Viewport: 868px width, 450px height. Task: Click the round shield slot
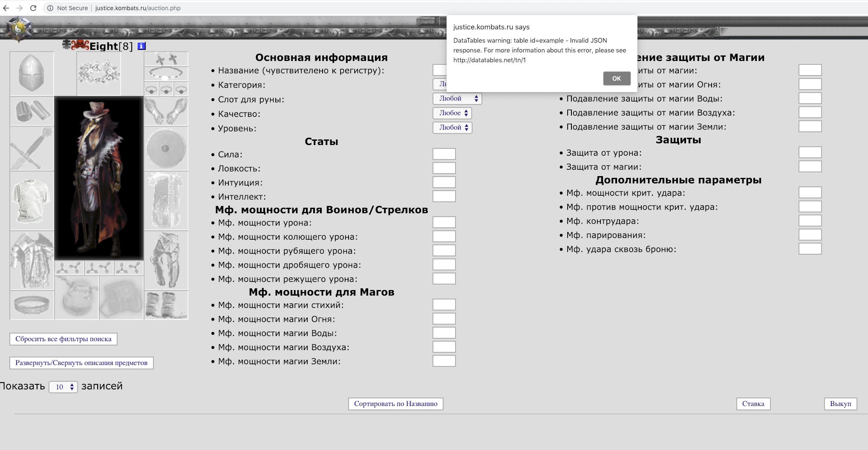point(166,148)
